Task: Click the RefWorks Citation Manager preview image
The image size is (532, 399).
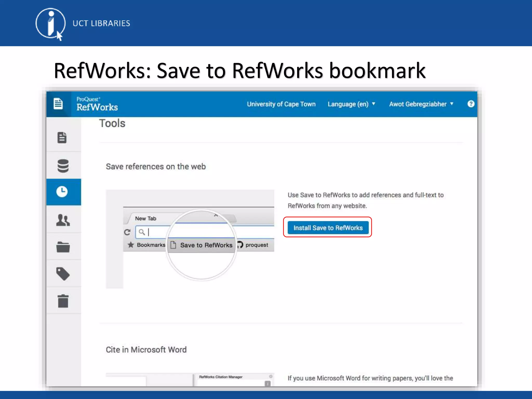Action: (190, 380)
